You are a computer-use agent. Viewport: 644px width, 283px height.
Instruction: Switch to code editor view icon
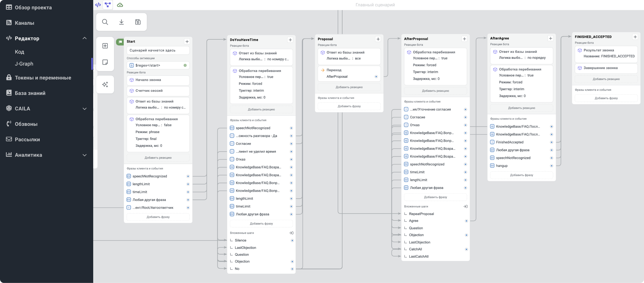(x=98, y=5)
